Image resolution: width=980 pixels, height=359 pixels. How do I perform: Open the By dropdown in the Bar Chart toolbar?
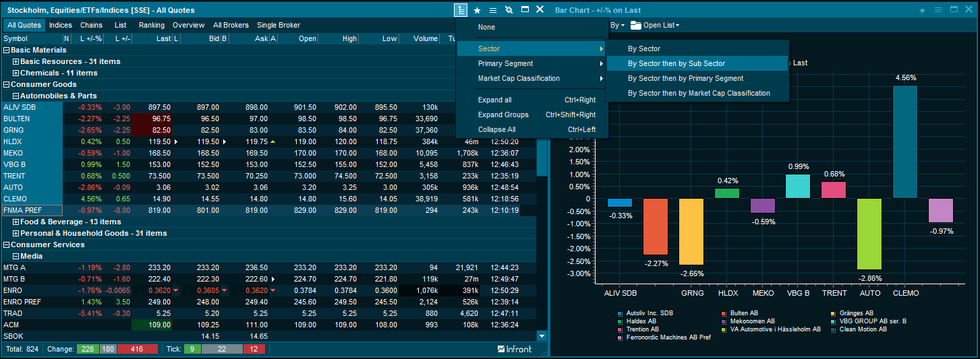click(617, 25)
